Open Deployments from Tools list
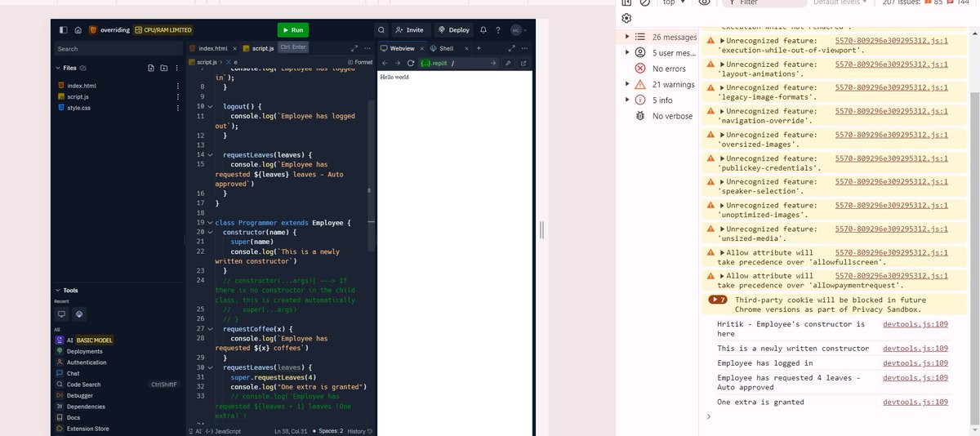 [x=79, y=351]
